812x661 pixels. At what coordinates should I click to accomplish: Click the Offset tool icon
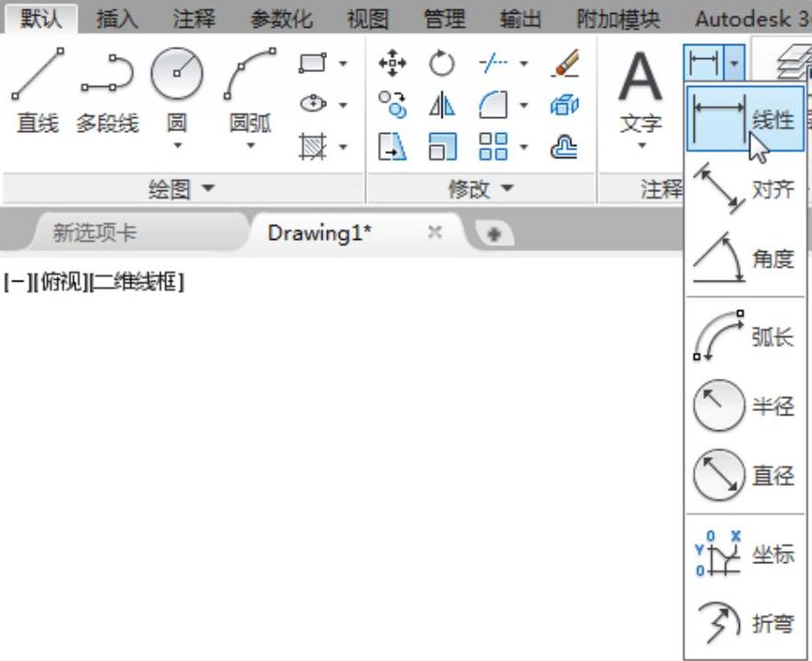click(x=564, y=147)
